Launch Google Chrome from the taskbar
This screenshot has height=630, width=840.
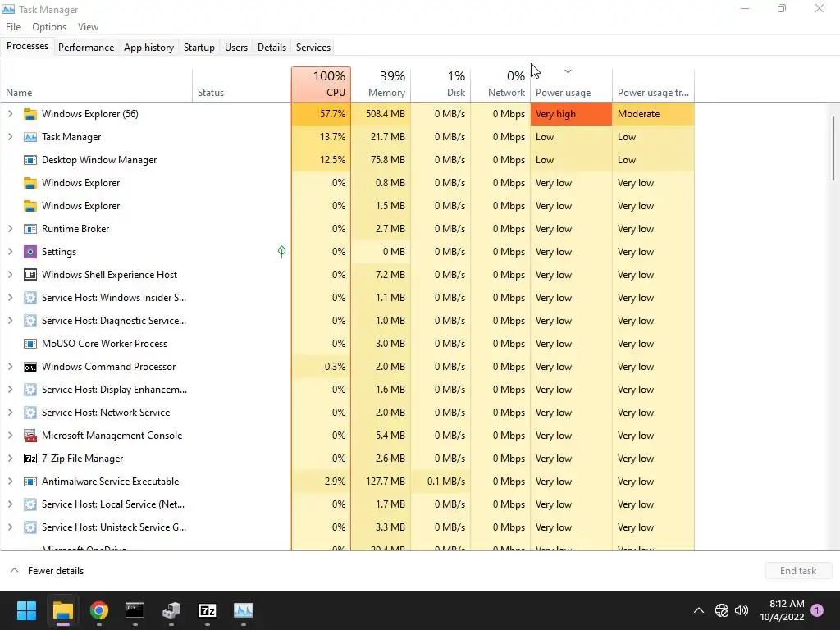point(99,610)
